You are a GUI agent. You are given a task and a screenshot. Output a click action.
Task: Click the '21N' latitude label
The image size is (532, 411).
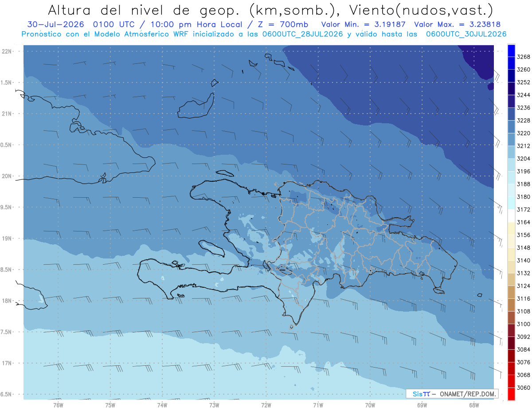point(7,114)
